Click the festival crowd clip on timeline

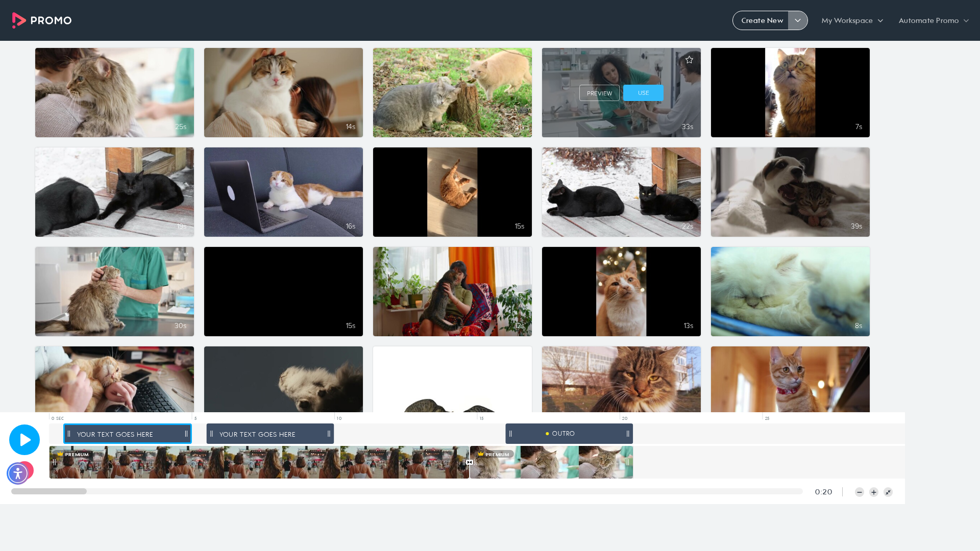tap(259, 462)
